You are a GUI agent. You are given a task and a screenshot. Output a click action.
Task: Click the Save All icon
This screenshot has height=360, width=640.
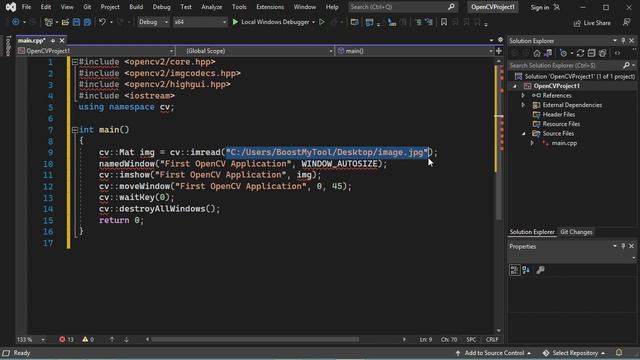point(87,22)
